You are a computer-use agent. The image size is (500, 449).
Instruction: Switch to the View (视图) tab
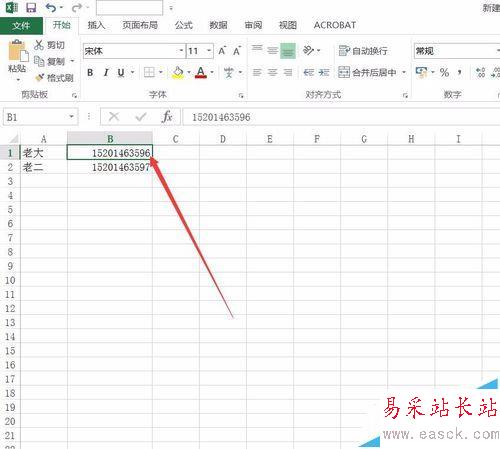(x=288, y=25)
